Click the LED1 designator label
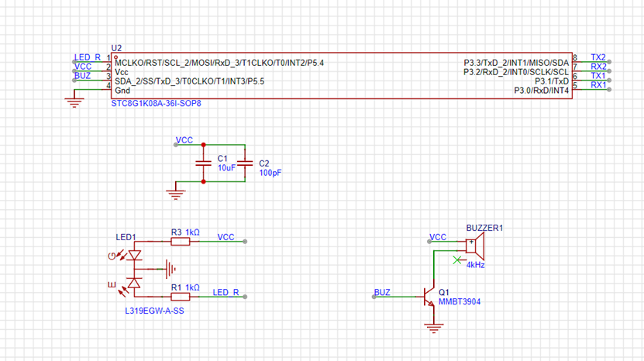The image size is (644, 361). coord(126,237)
